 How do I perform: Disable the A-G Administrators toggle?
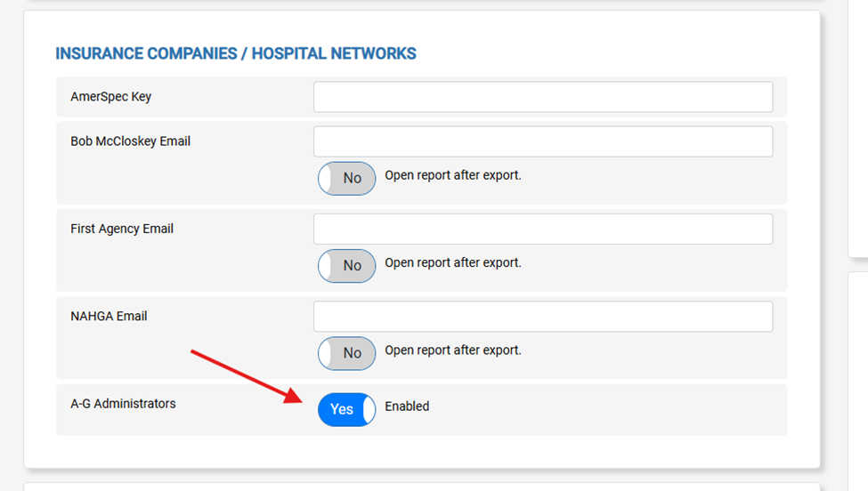click(x=346, y=409)
